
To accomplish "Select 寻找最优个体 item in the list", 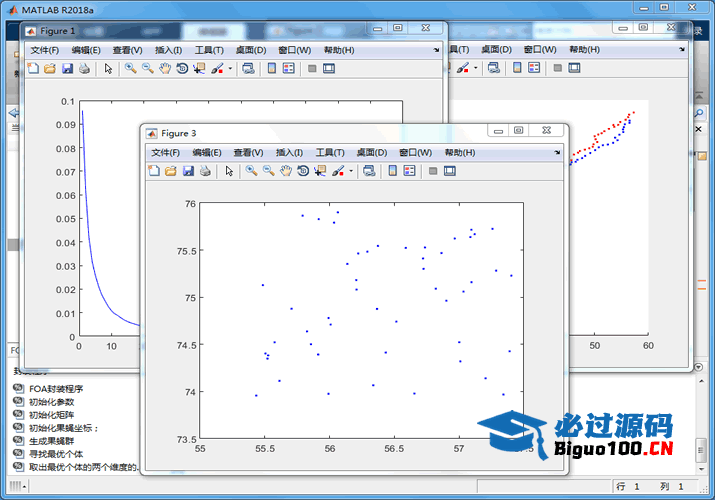I will [56, 454].
